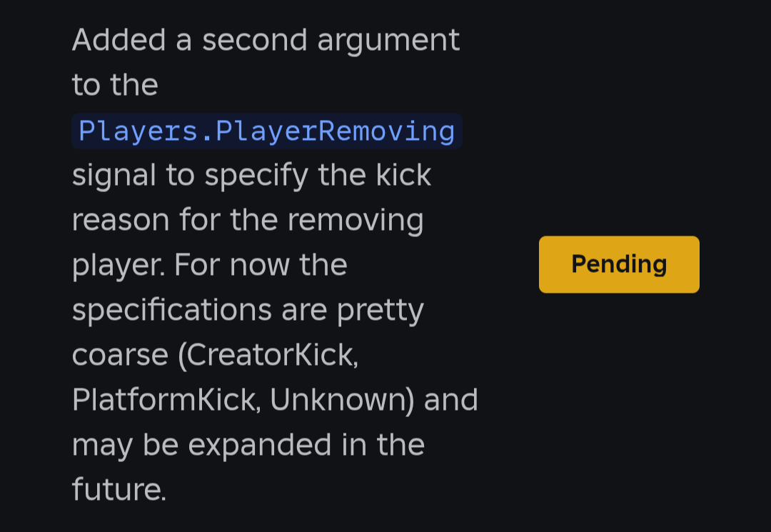Open the Players.PlayerRemoving API link
This screenshot has width=771, height=532.
pyautogui.click(x=266, y=131)
